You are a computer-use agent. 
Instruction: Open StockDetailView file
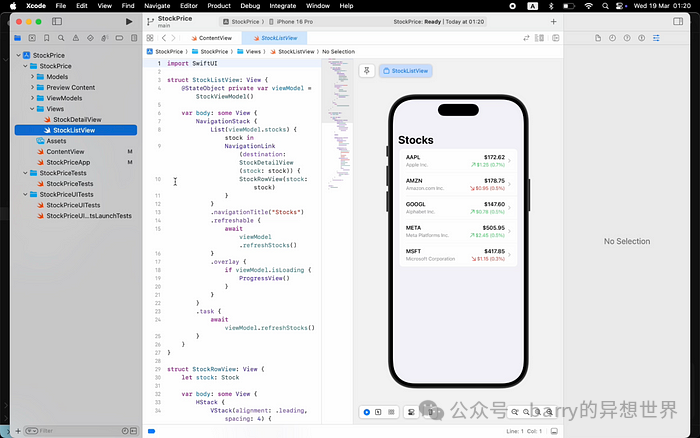pos(77,119)
